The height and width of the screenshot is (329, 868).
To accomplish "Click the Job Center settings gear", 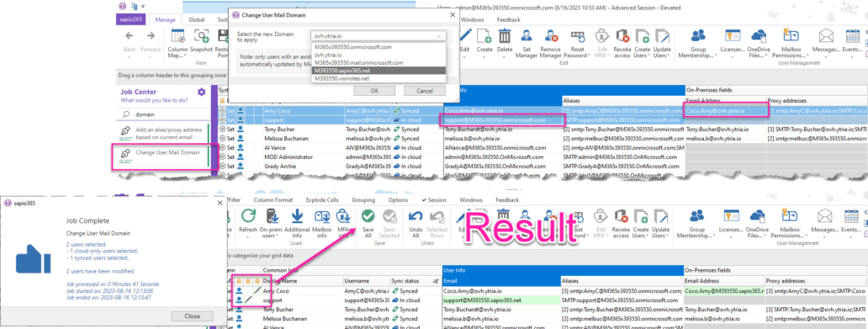I will 202,92.
